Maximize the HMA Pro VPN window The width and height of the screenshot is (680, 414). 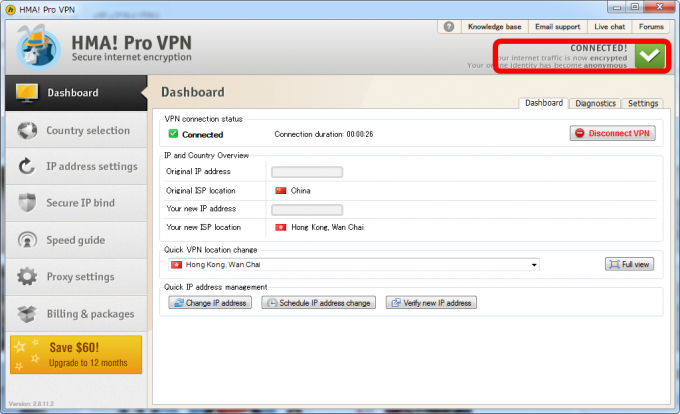pos(635,7)
